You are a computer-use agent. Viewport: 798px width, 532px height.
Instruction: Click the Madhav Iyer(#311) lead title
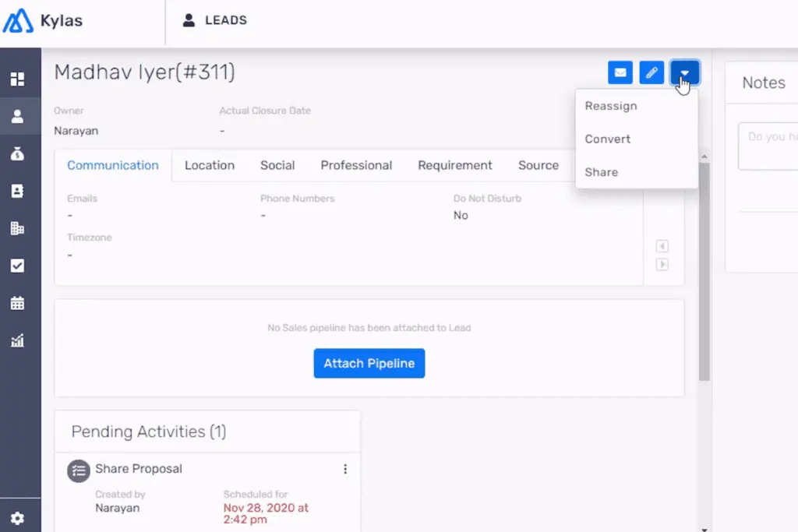(x=144, y=72)
